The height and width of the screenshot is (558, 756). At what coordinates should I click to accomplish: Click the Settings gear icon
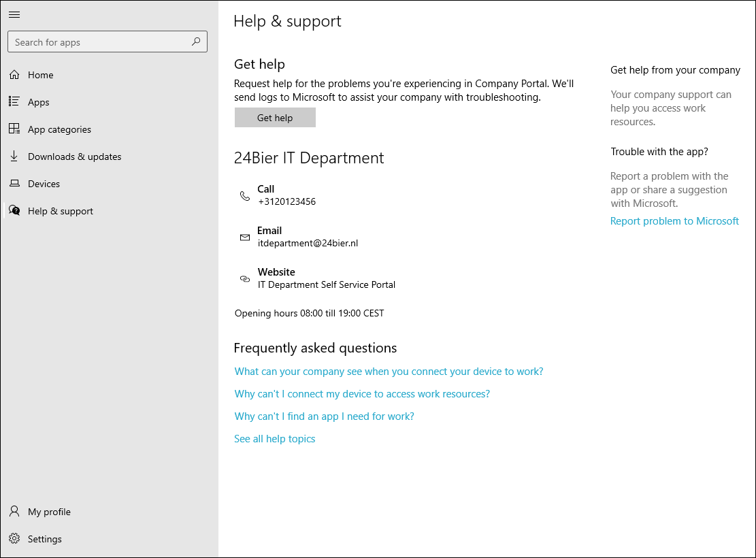point(14,539)
